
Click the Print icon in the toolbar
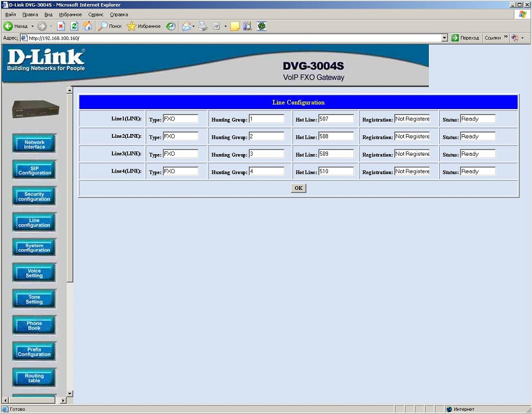click(203, 26)
